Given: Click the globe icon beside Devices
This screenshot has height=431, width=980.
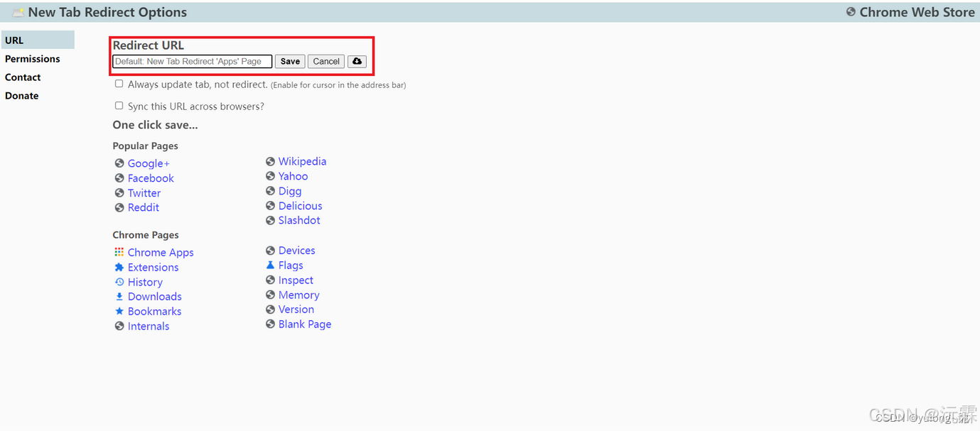Looking at the screenshot, I should 270,251.
